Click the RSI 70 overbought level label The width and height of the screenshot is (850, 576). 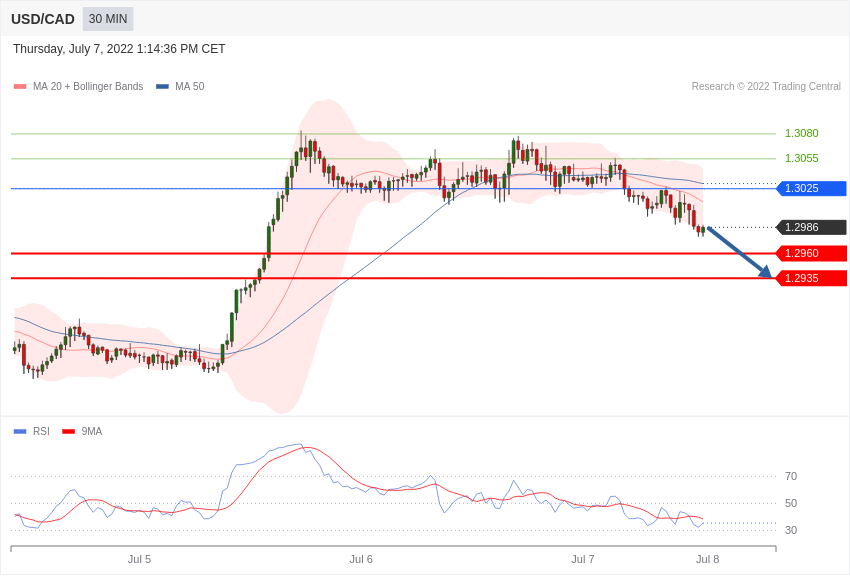tap(791, 476)
